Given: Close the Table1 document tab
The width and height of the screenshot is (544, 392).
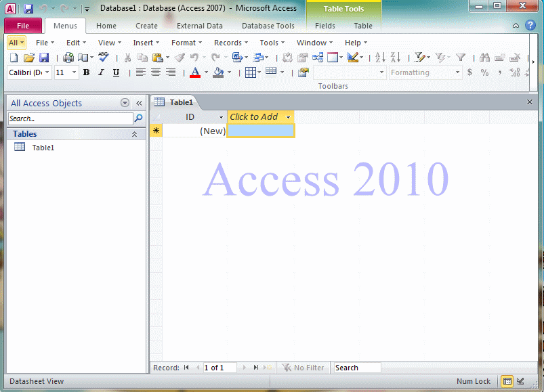Looking at the screenshot, I should (530, 102).
